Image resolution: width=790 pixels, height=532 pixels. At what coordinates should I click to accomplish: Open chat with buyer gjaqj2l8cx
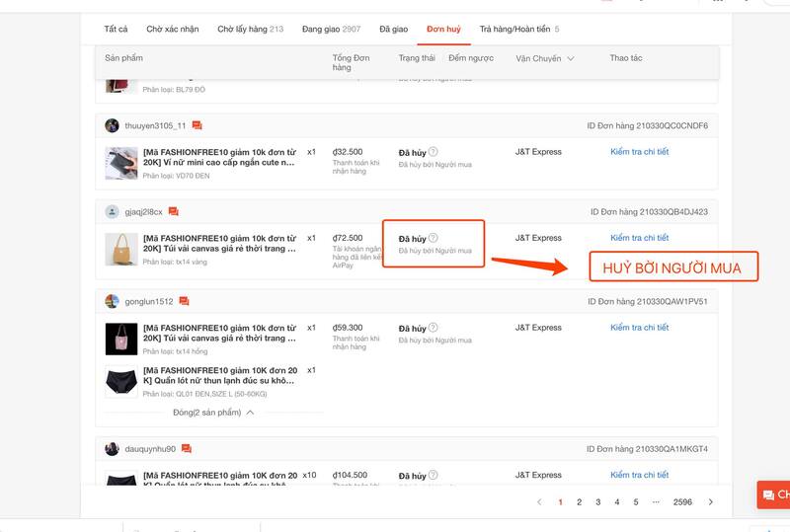174,212
